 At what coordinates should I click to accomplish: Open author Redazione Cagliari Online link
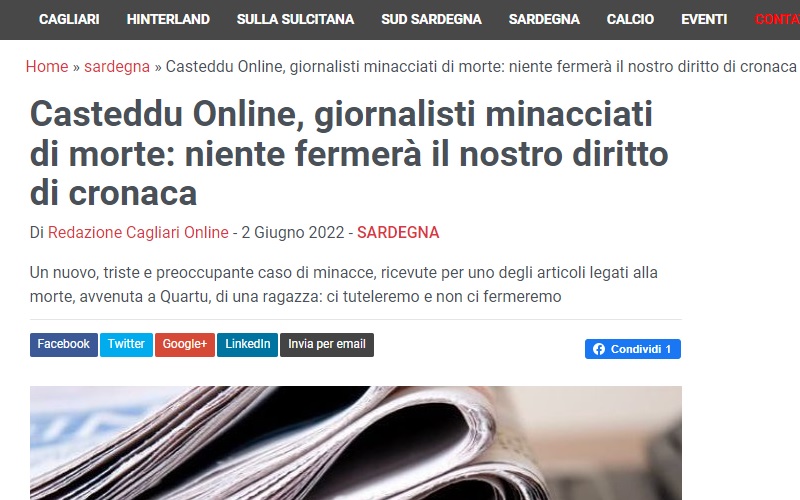pos(138,233)
